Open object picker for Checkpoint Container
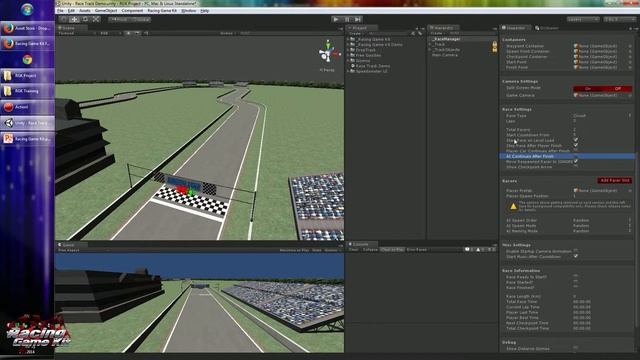640x360 pixels. point(630,57)
